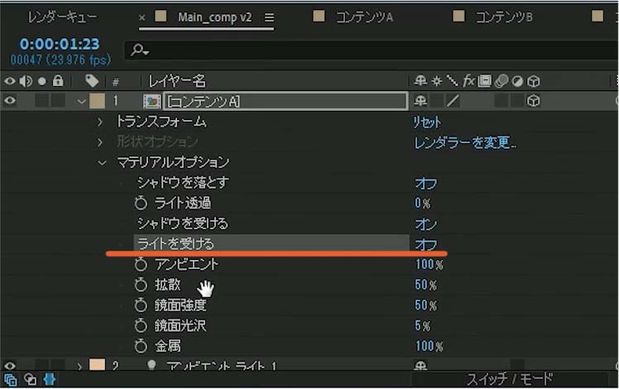
Task: Click the リセット link for transform
Action: coord(427,122)
